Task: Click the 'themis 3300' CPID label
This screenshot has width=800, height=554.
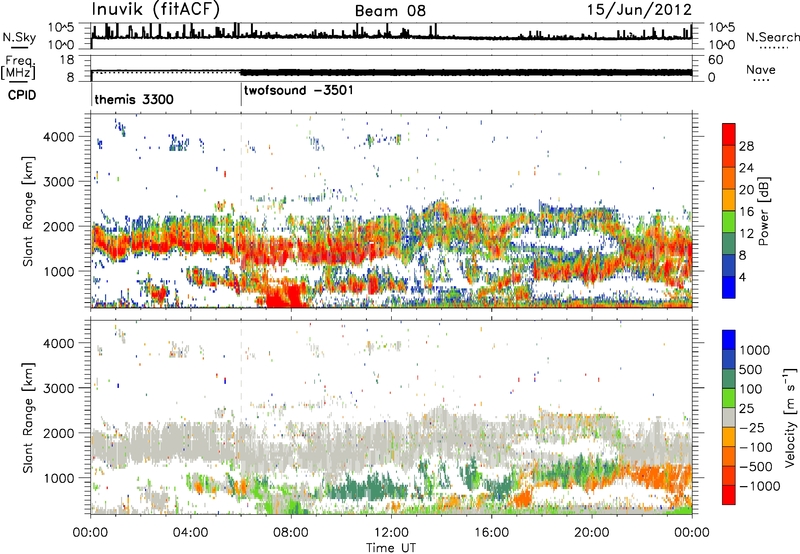Action: pyautogui.click(x=134, y=99)
